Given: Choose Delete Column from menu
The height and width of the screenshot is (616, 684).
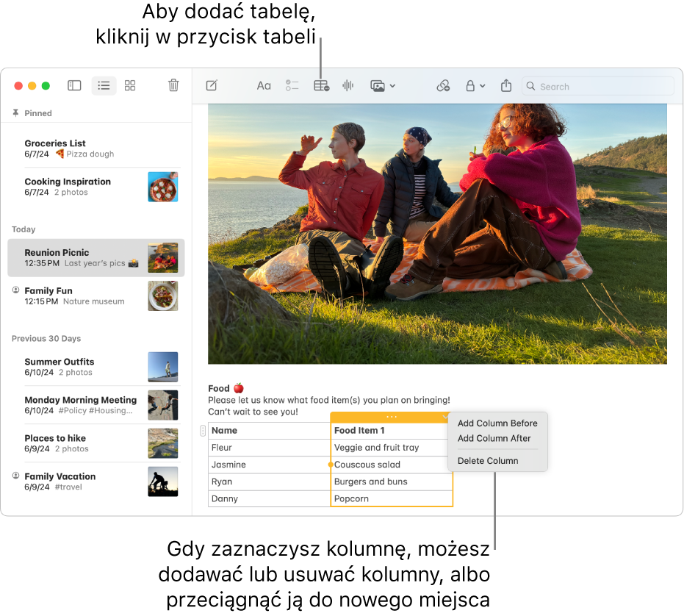Looking at the screenshot, I should (488, 461).
